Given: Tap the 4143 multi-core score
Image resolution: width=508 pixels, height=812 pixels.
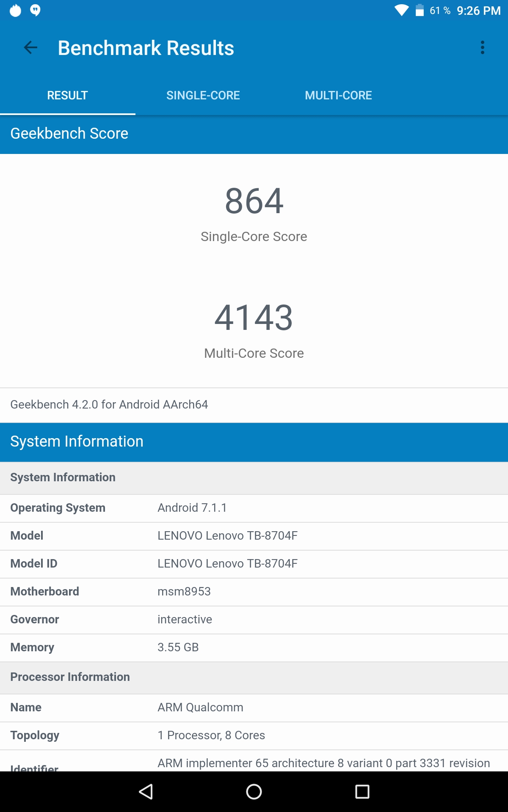Looking at the screenshot, I should 254,318.
